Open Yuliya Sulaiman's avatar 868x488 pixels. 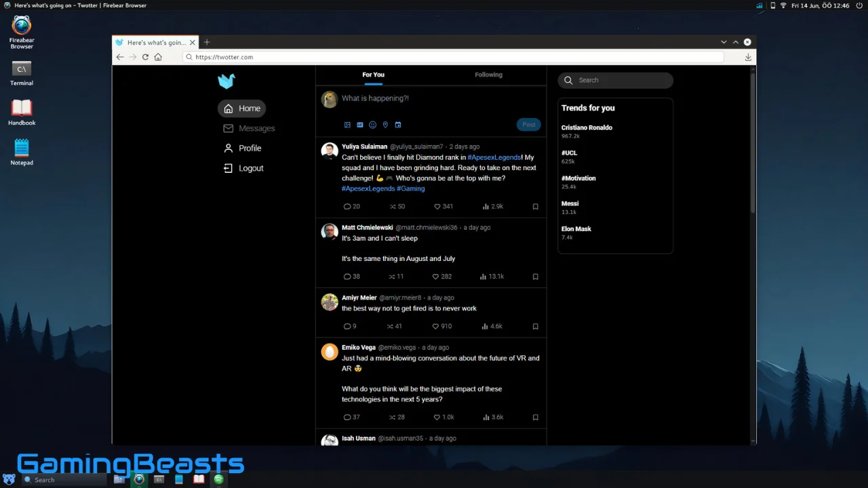[x=330, y=151]
